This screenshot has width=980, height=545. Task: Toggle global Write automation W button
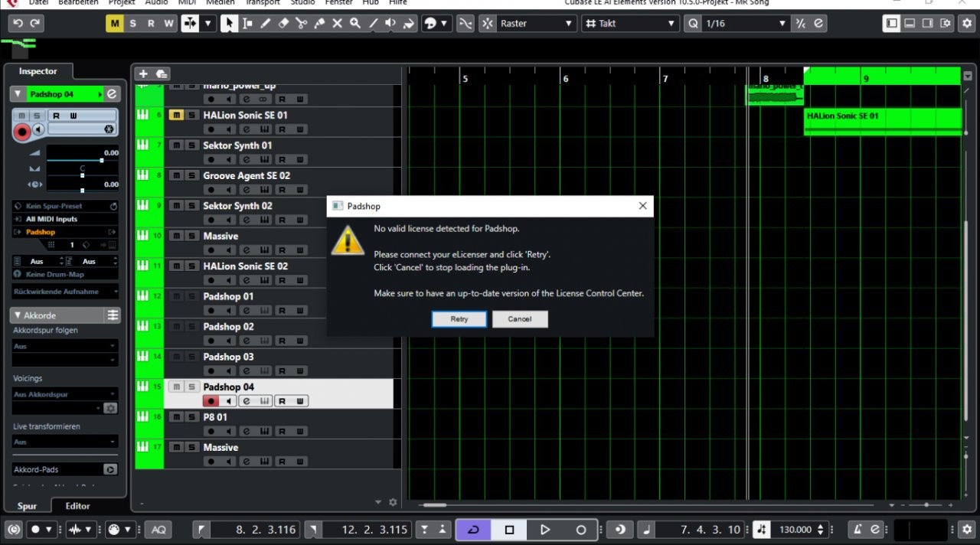pos(168,24)
